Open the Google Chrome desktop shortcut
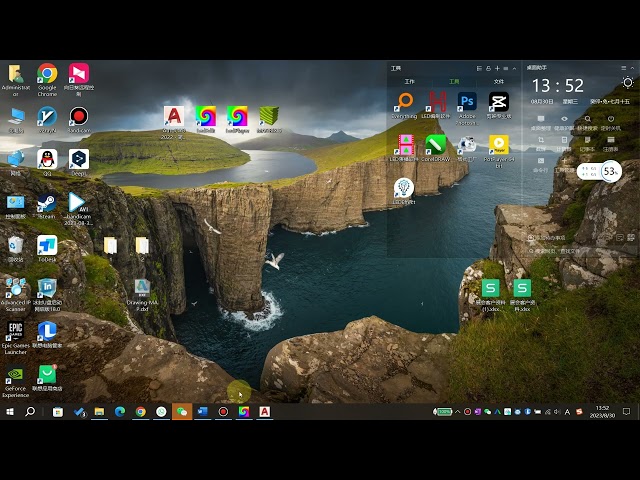Image resolution: width=640 pixels, height=480 pixels. tap(47, 74)
